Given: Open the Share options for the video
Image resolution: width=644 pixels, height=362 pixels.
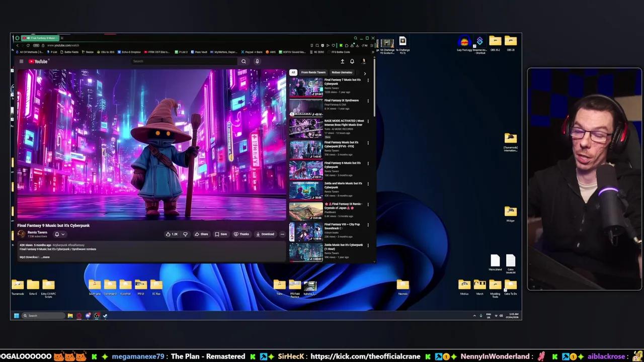Looking at the screenshot, I should [x=202, y=234].
